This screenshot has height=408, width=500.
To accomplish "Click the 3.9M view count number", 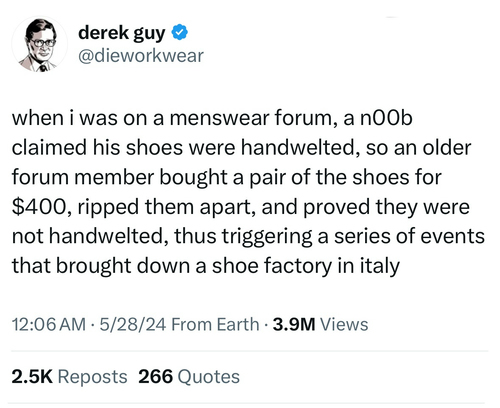I will coord(294,324).
